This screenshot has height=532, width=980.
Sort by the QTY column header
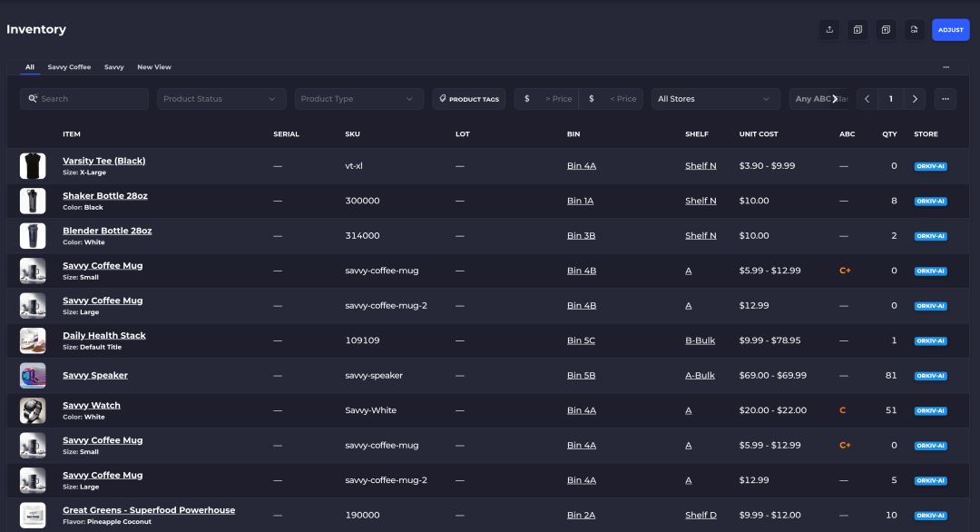pyautogui.click(x=889, y=133)
